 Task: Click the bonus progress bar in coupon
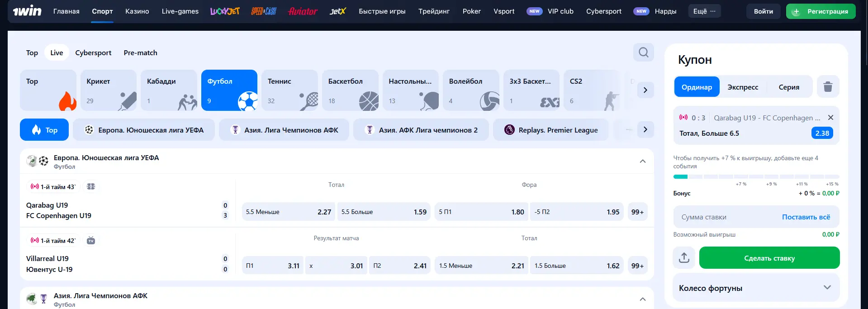[756, 176]
